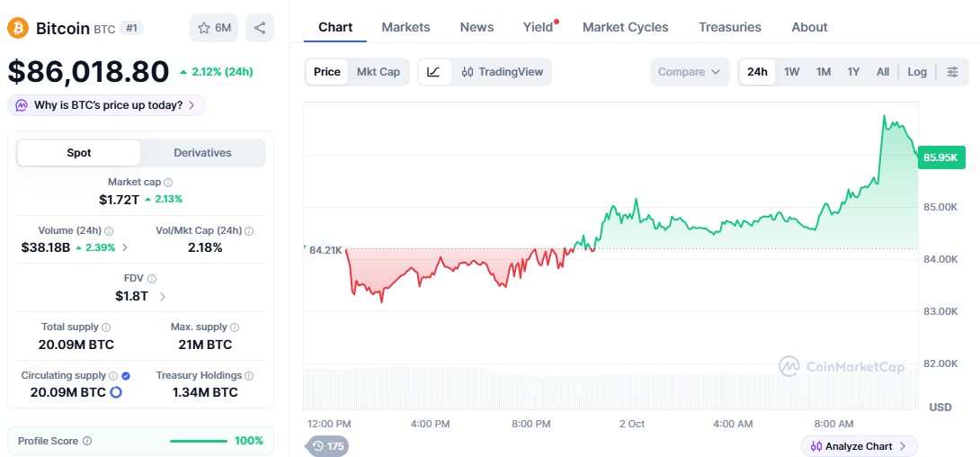The height and width of the screenshot is (457, 980).
Task: Switch to the Chart tab
Action: [x=335, y=27]
